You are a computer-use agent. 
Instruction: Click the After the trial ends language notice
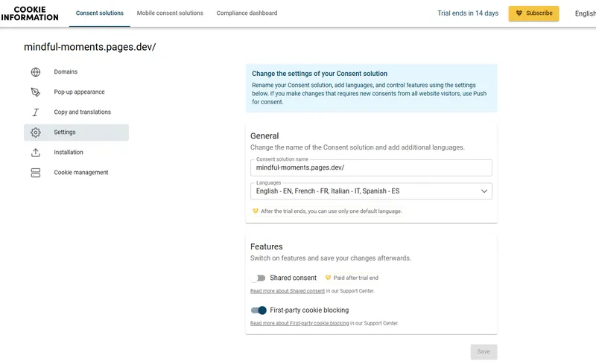(331, 211)
